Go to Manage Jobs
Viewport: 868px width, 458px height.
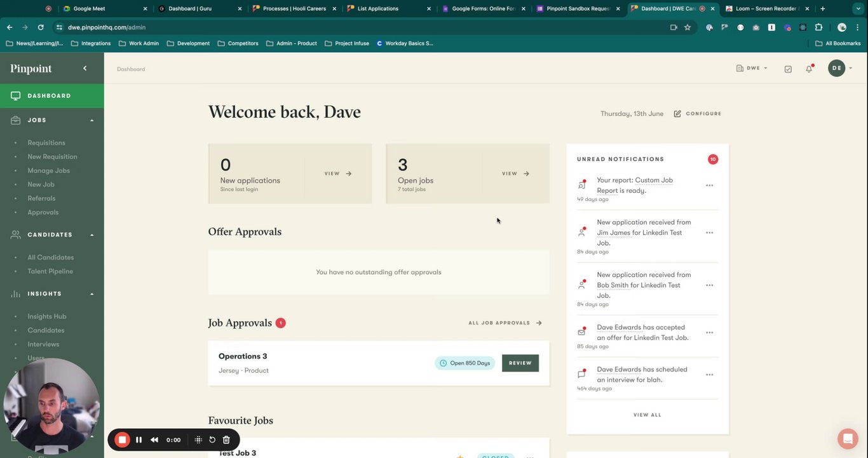(48, 170)
